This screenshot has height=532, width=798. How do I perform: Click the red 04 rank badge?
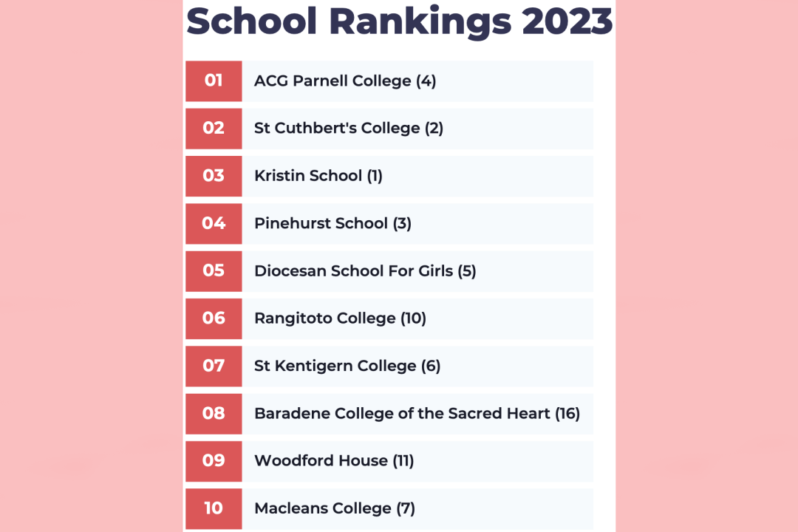pos(214,223)
